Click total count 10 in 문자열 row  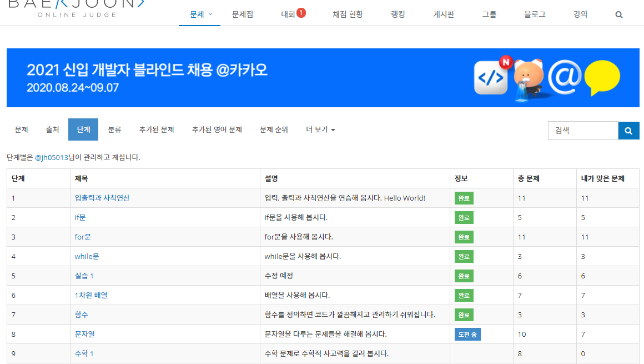coord(522,335)
